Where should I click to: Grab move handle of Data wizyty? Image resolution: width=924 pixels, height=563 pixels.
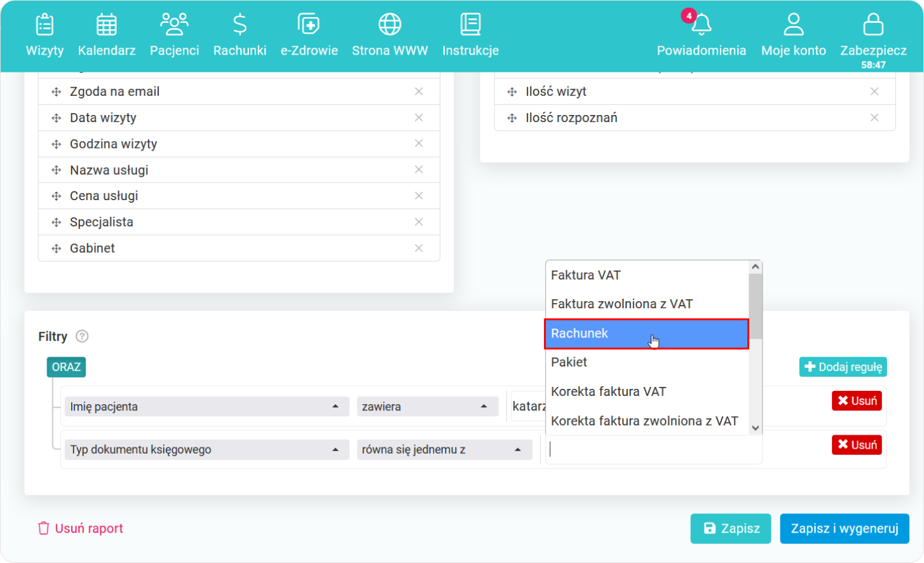pos(57,118)
